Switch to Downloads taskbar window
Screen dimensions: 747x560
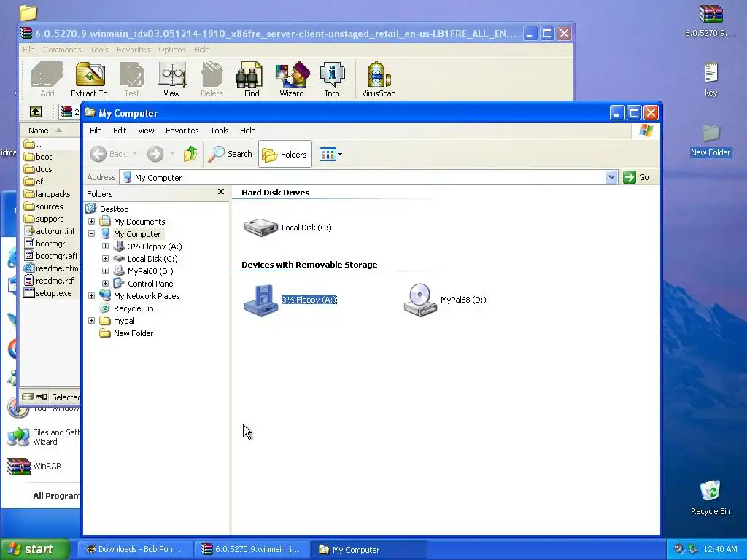pyautogui.click(x=135, y=549)
